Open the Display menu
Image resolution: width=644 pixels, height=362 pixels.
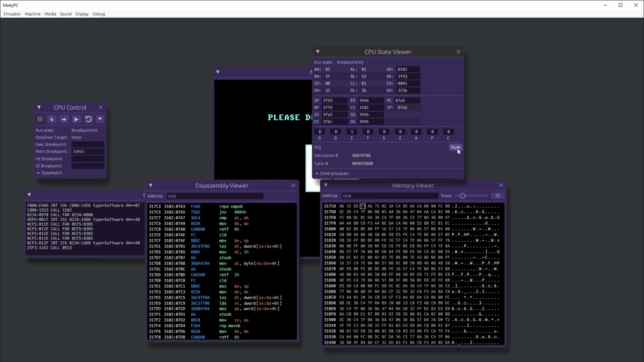(82, 14)
